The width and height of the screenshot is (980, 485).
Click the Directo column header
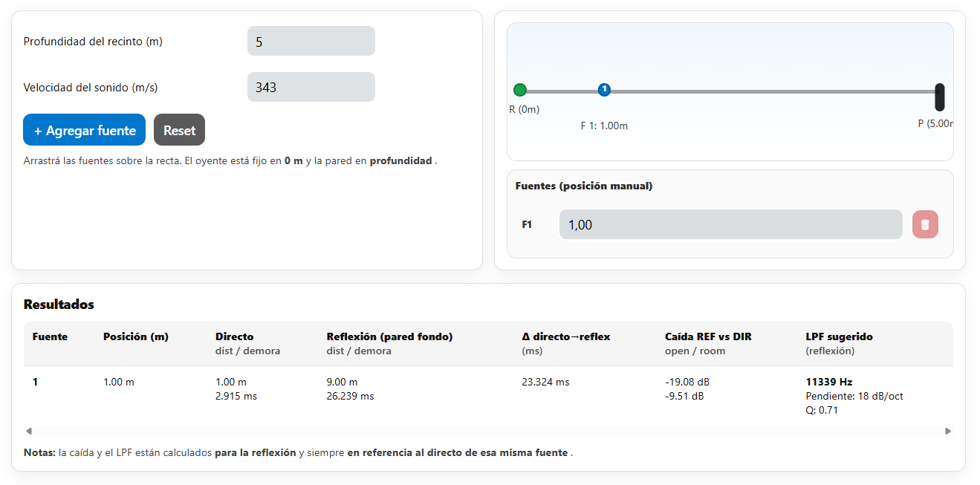(x=234, y=336)
